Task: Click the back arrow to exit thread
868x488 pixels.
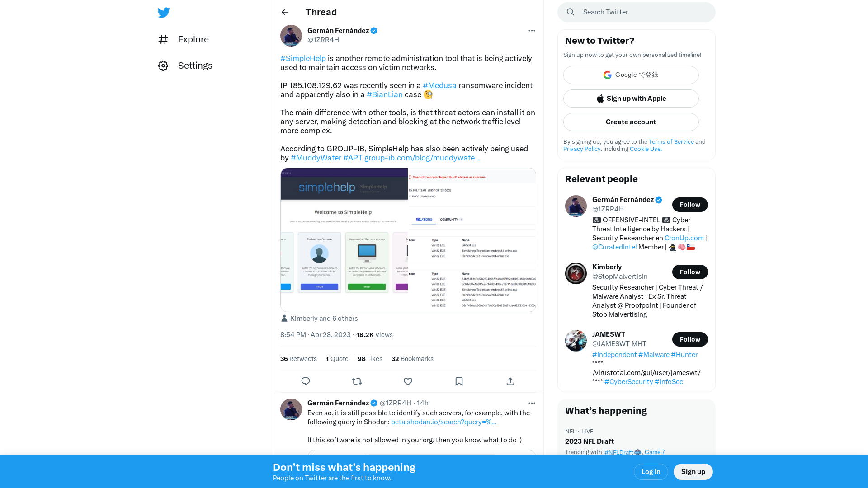Action: [285, 12]
